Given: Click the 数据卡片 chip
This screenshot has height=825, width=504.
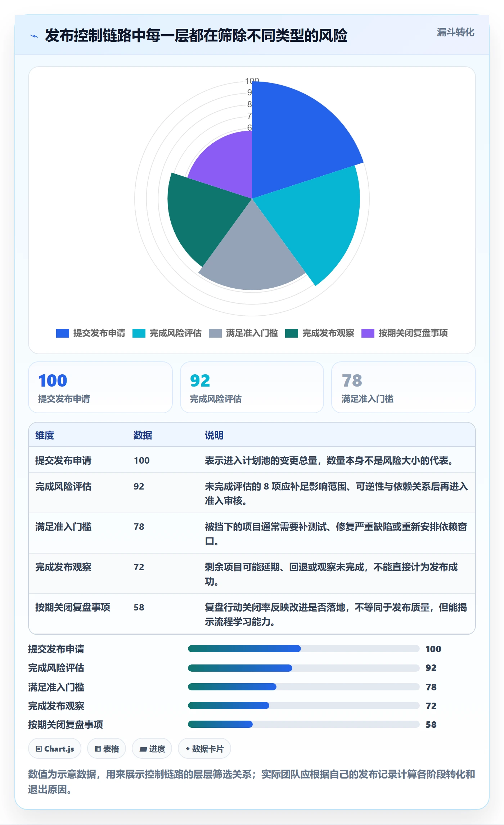Looking at the screenshot, I should pos(204,749).
